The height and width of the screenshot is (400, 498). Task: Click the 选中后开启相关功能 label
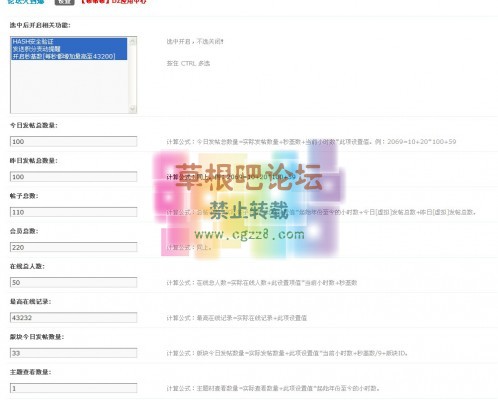[x=40, y=25]
